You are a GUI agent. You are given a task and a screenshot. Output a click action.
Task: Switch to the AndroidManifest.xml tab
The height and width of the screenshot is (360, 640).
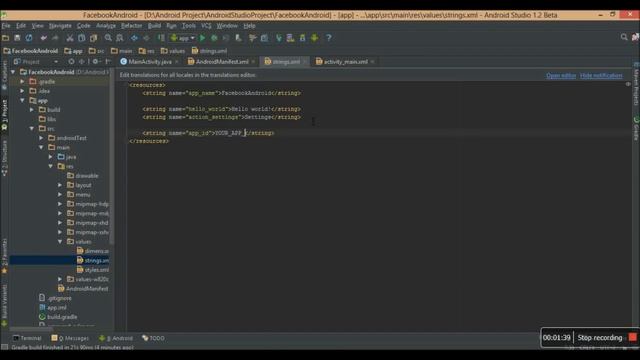[222, 62]
